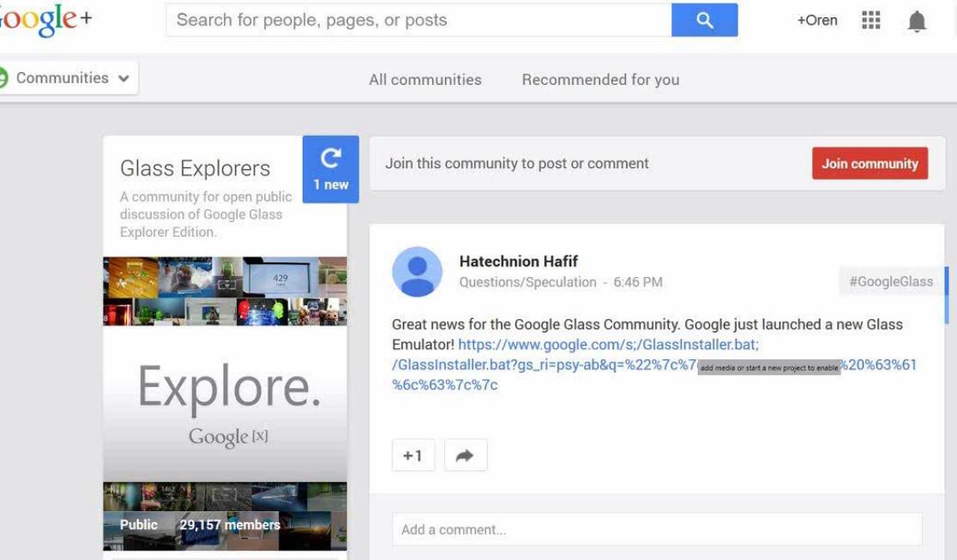Click the Hatechnion Hafif avatar icon
The width and height of the screenshot is (957, 560).
pyautogui.click(x=417, y=272)
